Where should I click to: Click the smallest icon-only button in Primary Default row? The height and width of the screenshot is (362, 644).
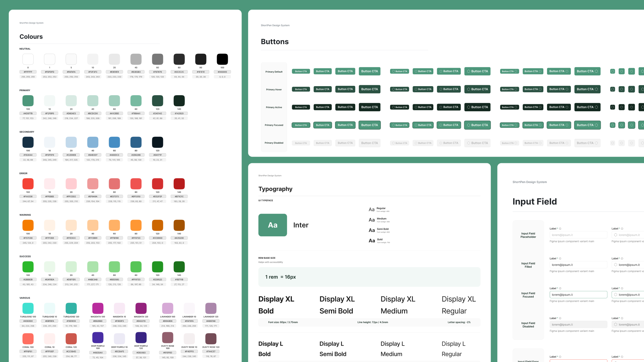[612, 71]
